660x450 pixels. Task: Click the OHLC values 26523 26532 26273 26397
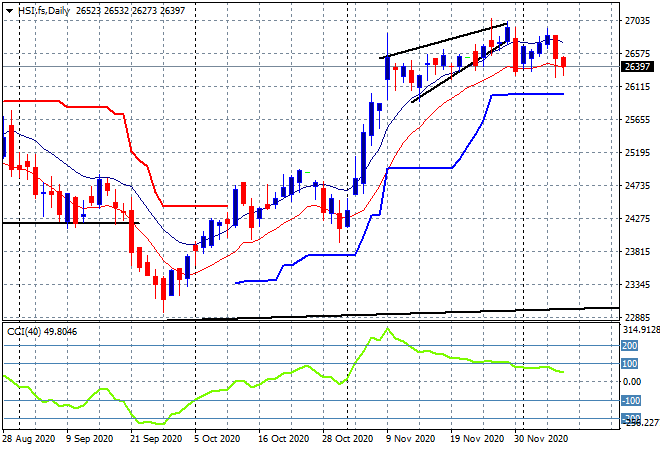tap(130, 11)
